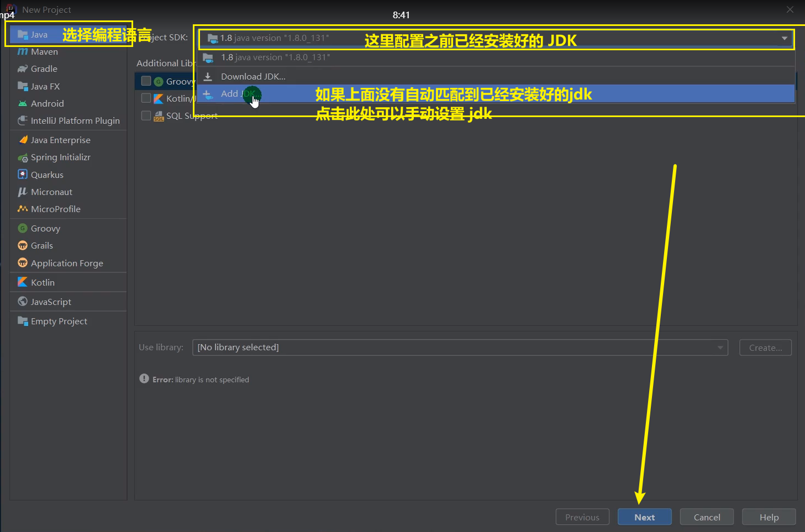Image resolution: width=805 pixels, height=532 pixels.
Task: Click the MicroProfile icon
Action: click(x=23, y=209)
